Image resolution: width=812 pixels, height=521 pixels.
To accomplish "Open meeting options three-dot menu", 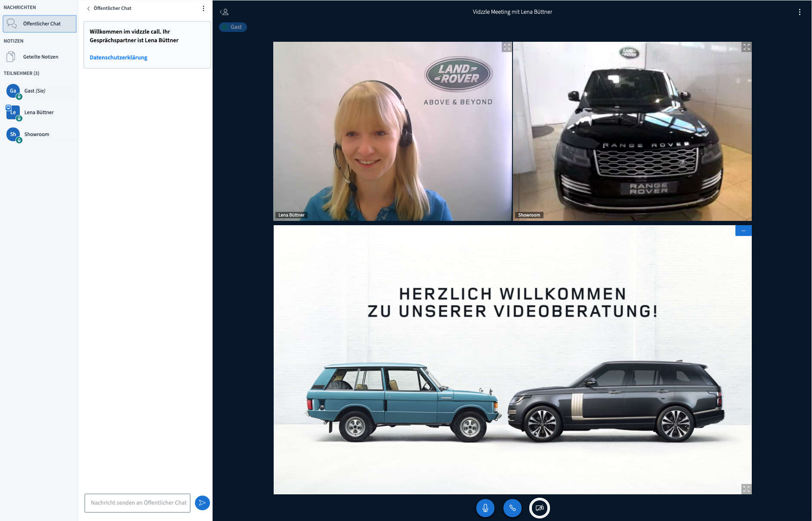I will [800, 12].
